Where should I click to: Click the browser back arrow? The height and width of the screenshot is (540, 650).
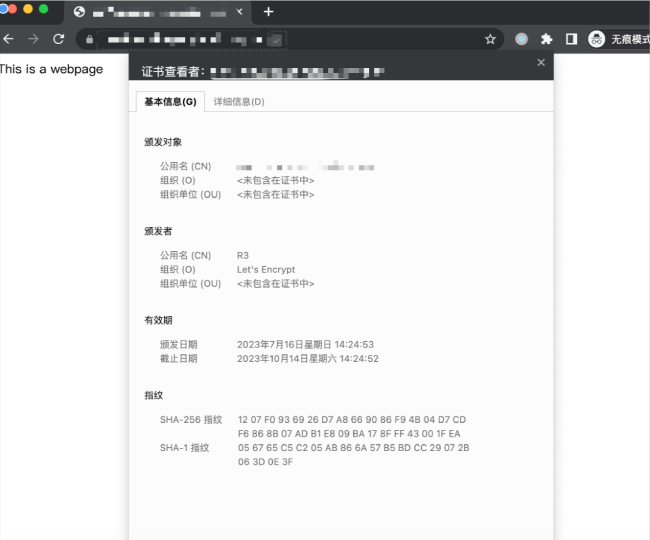click(x=9, y=39)
